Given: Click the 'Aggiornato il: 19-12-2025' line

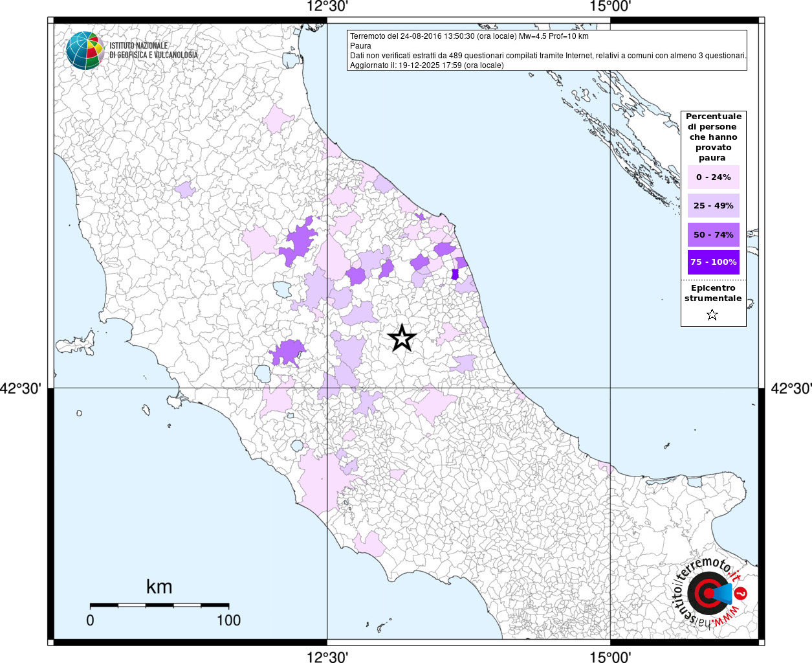Looking at the screenshot, I should 426,65.
